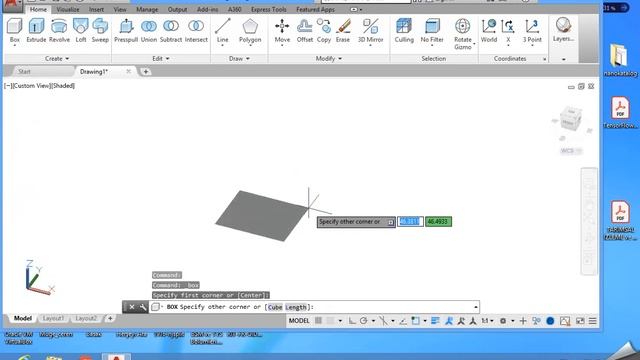Click the Length option in command line
Viewport: 640px width, 360px height.
(296, 307)
